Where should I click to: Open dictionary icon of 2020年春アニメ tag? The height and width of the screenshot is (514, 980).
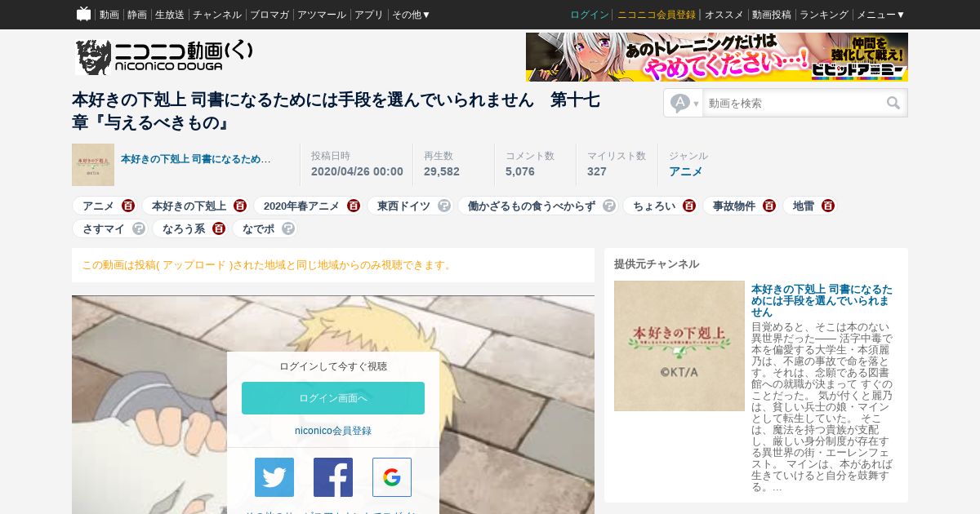[x=354, y=206]
